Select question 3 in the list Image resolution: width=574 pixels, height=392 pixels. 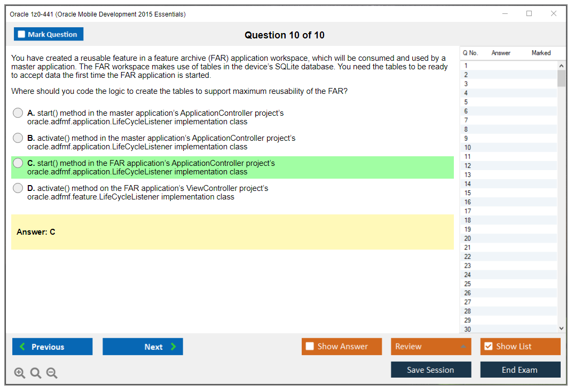tap(508, 84)
